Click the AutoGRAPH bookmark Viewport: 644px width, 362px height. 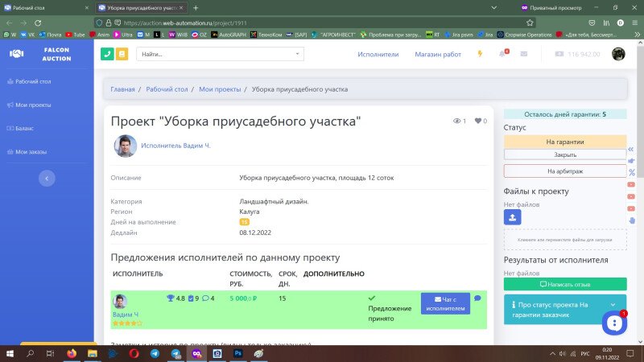click(x=229, y=35)
